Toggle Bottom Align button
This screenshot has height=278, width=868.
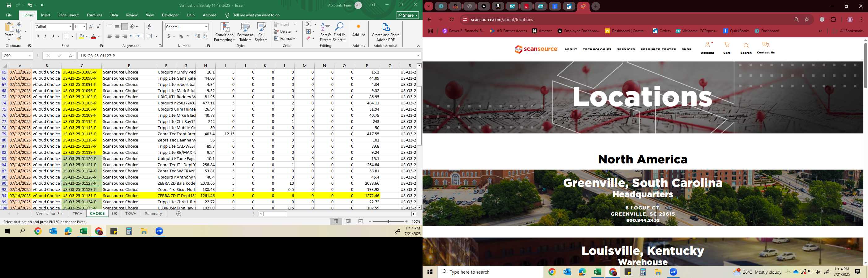pyautogui.click(x=125, y=27)
